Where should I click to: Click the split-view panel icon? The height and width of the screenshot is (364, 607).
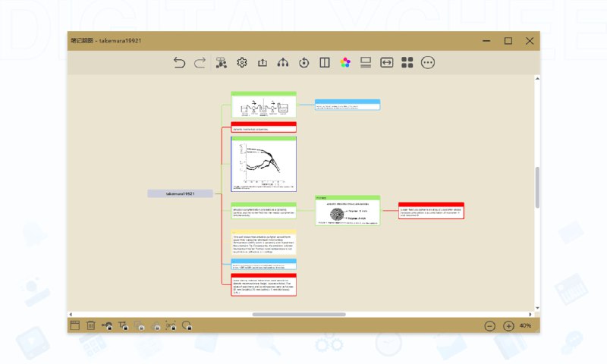[325, 63]
